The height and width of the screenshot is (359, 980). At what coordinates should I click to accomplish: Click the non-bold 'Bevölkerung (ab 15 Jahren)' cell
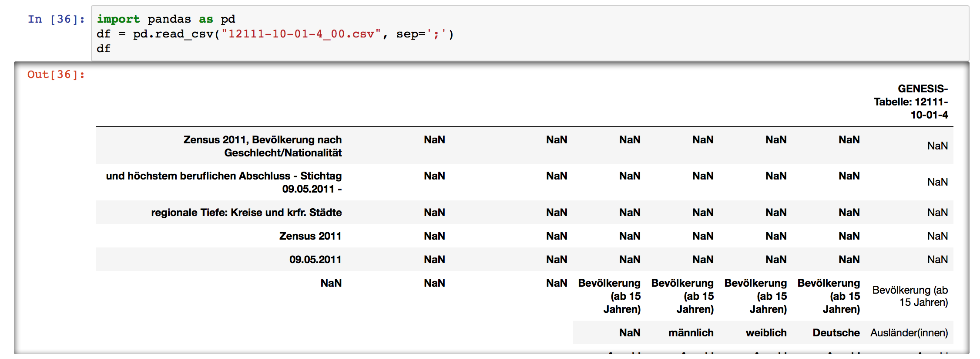tap(910, 296)
